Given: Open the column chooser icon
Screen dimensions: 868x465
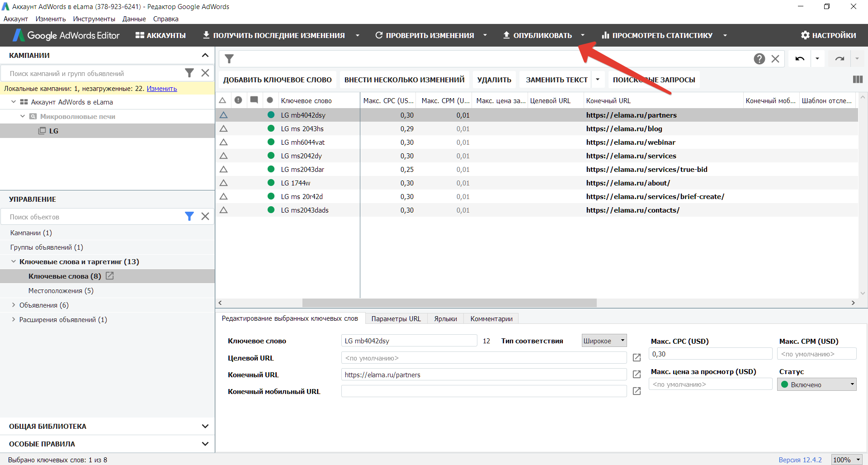Looking at the screenshot, I should (858, 79).
